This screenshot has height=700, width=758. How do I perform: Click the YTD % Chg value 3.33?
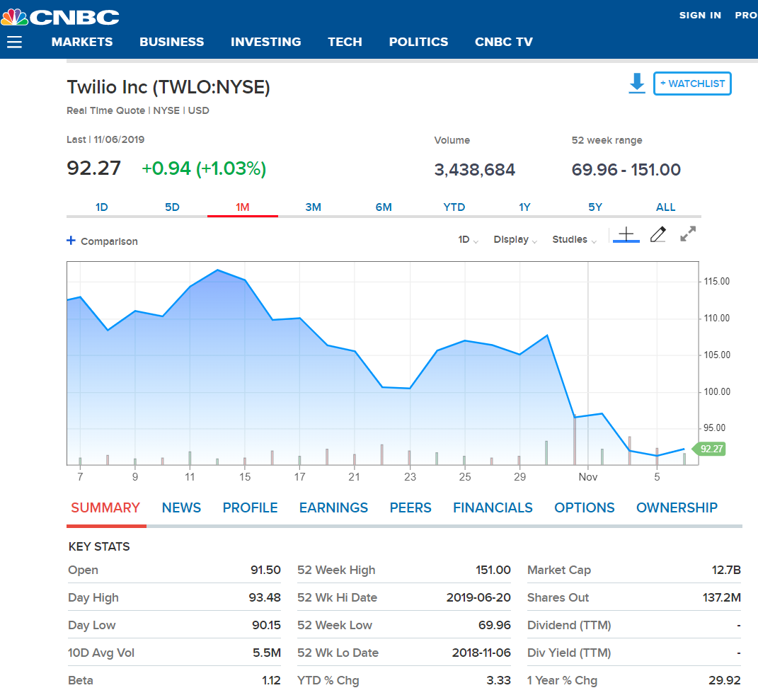pos(498,680)
